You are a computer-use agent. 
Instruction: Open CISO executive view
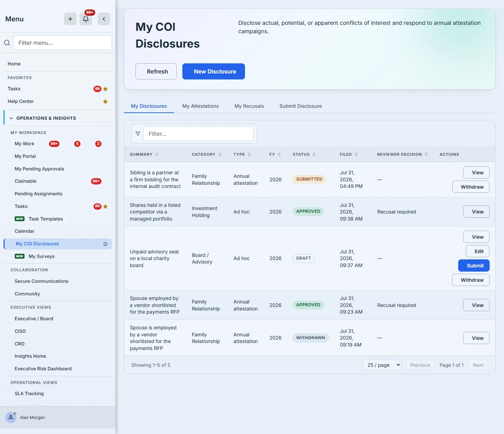(58, 331)
